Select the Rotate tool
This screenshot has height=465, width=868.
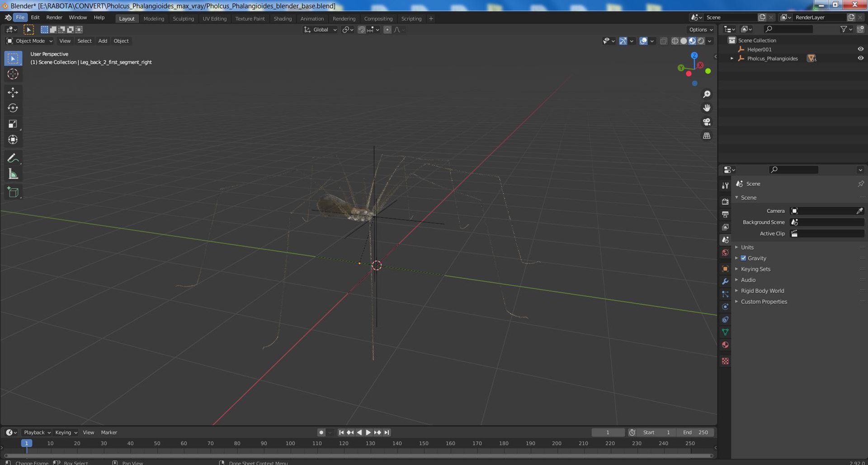tap(13, 108)
